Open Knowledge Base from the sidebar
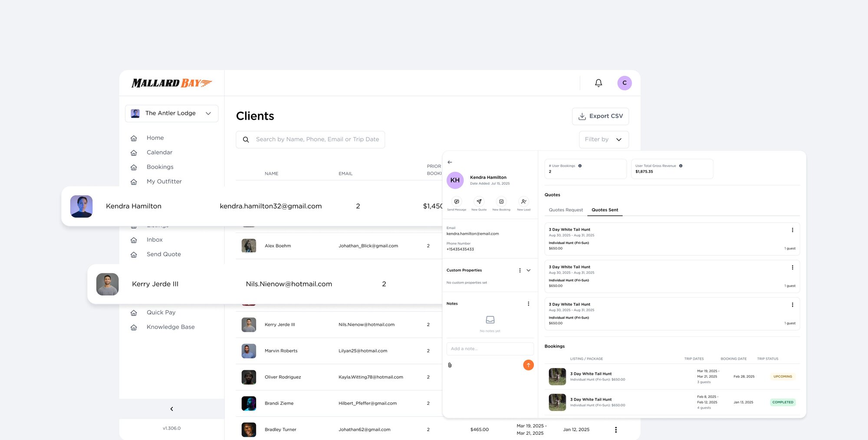Screen dimensions: 868x440 (x=171, y=327)
